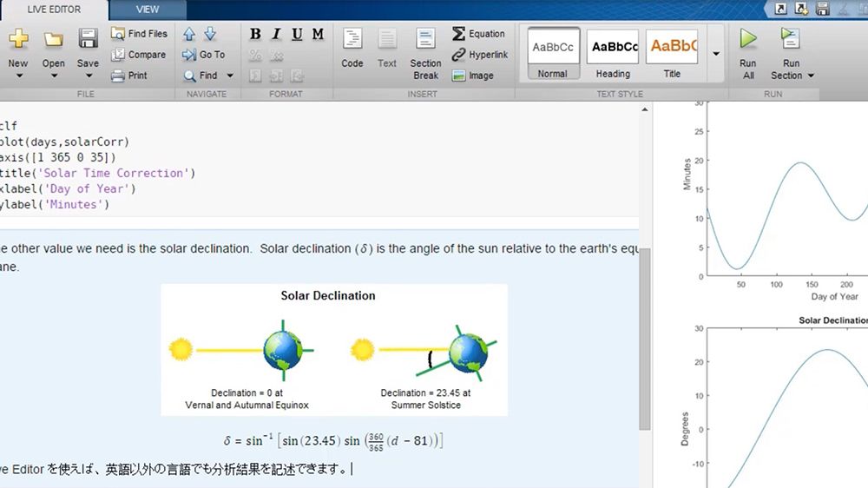Insert a Hyperlink
The width and height of the screenshot is (868, 488).
[x=479, y=55]
